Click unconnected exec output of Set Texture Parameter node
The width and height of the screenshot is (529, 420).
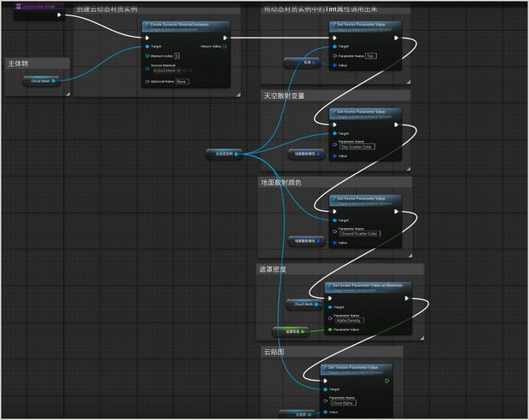[x=387, y=381]
